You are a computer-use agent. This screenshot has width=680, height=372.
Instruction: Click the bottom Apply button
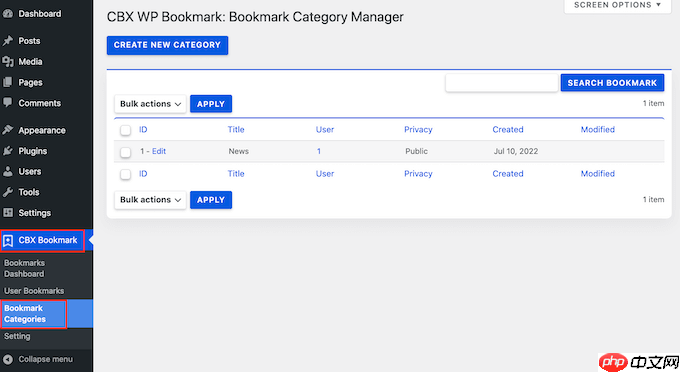tap(211, 200)
